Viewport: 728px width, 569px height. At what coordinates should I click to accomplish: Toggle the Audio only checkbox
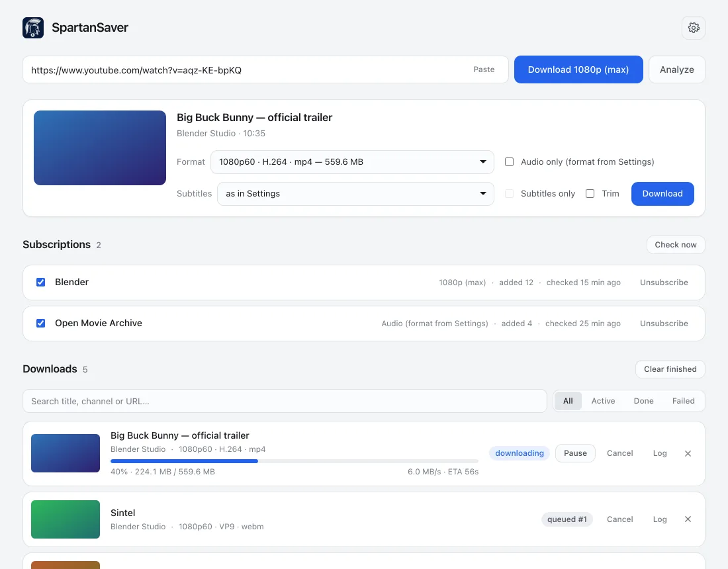[x=510, y=162]
